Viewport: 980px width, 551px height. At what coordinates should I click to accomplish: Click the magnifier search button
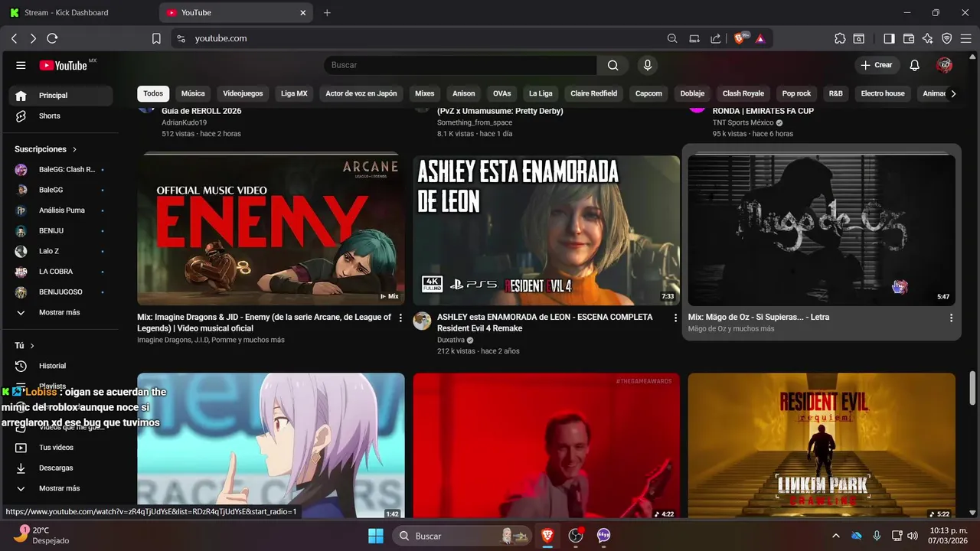tap(612, 65)
